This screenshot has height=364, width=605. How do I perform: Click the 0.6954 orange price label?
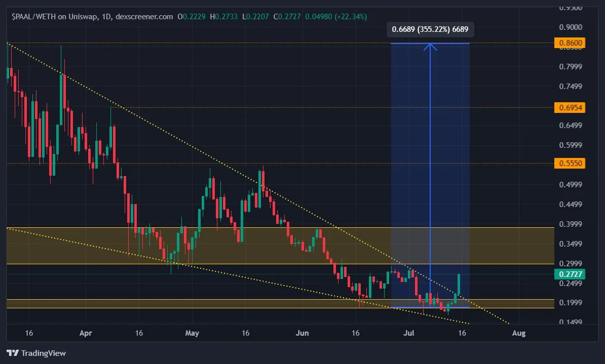tap(570, 108)
